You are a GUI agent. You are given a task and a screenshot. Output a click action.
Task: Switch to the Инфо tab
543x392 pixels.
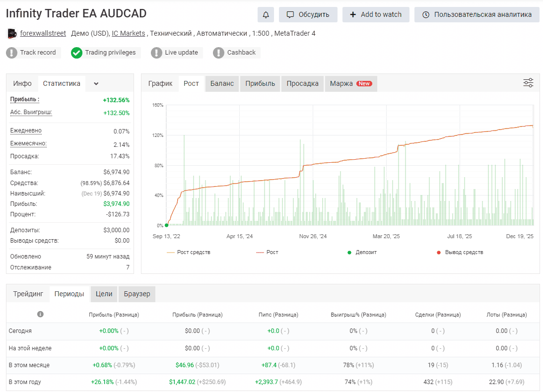pos(22,83)
